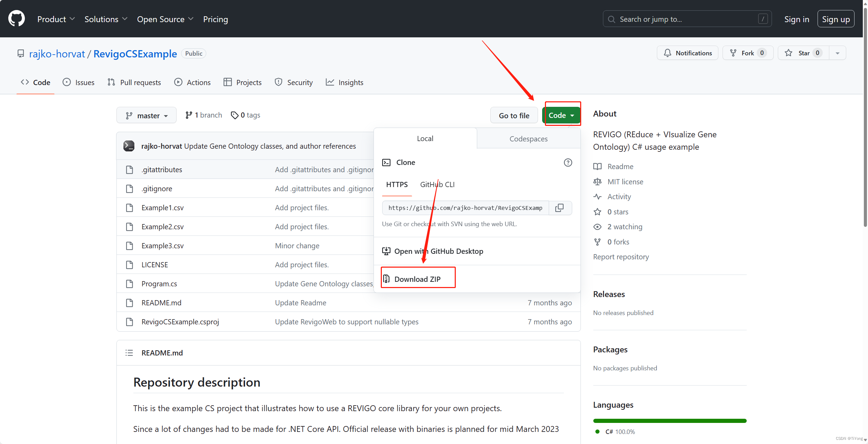Expand the Star lists dropdown arrow
This screenshot has width=868, height=444.
coord(837,53)
